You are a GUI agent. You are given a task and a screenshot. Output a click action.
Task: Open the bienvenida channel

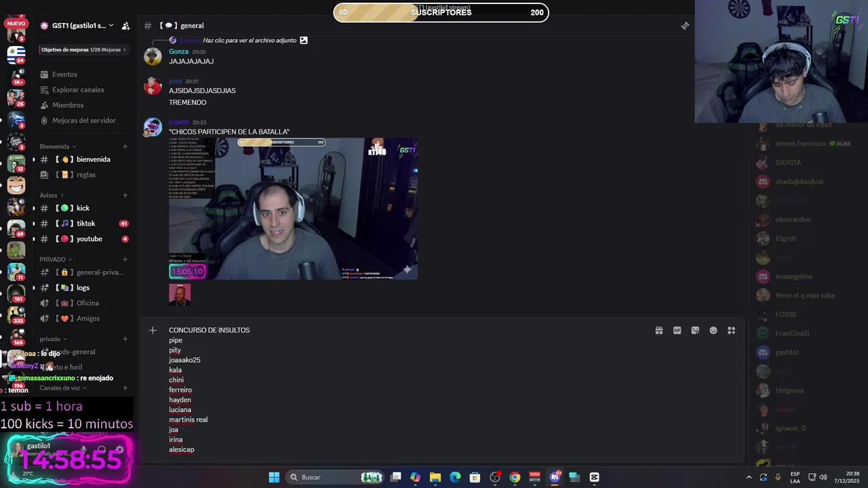tap(84, 159)
